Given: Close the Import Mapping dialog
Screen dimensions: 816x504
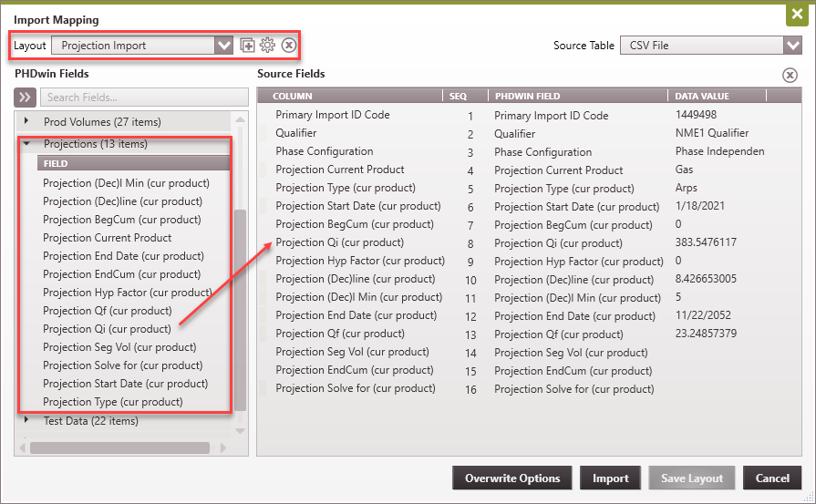Looking at the screenshot, I should click(x=797, y=14).
